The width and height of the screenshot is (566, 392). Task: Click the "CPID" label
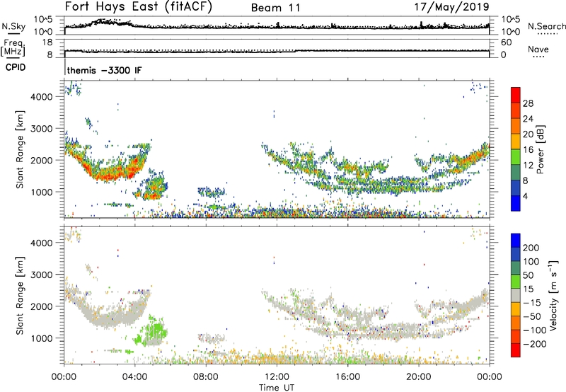16,67
